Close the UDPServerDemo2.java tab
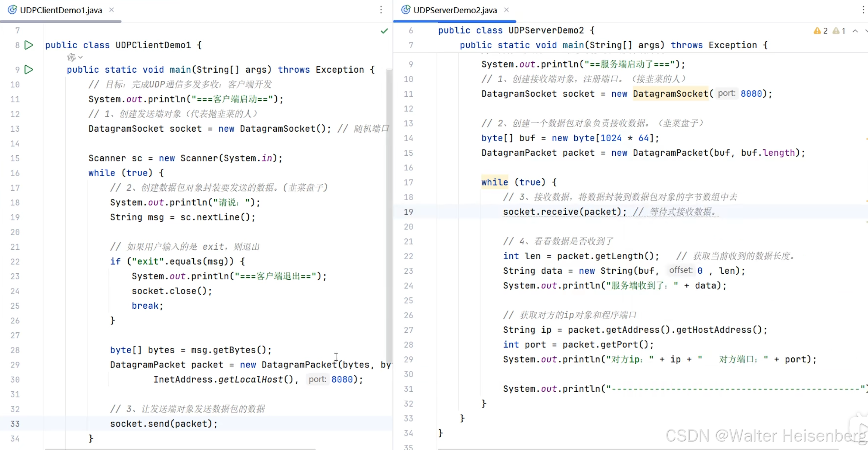The width and height of the screenshot is (868, 450). (506, 10)
